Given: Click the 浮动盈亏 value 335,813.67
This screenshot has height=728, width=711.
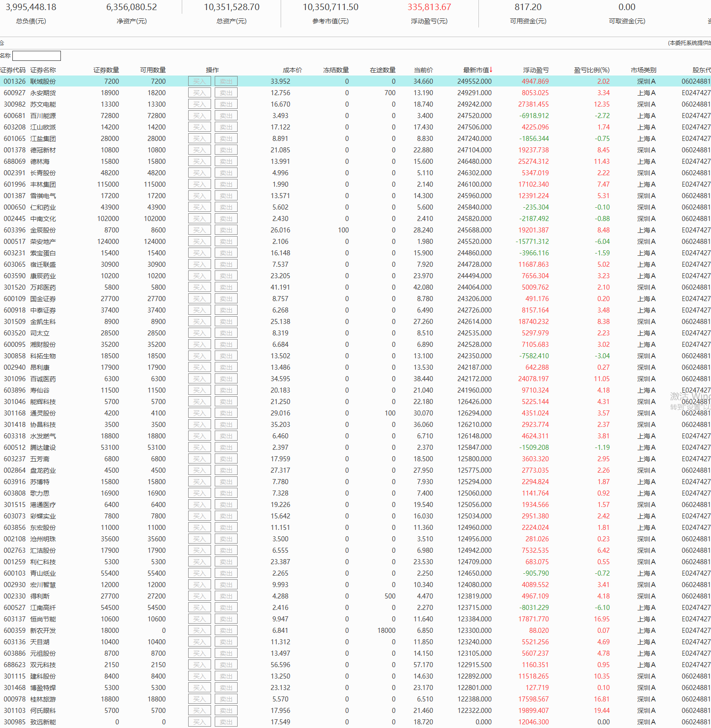Looking at the screenshot, I should pyautogui.click(x=429, y=7).
